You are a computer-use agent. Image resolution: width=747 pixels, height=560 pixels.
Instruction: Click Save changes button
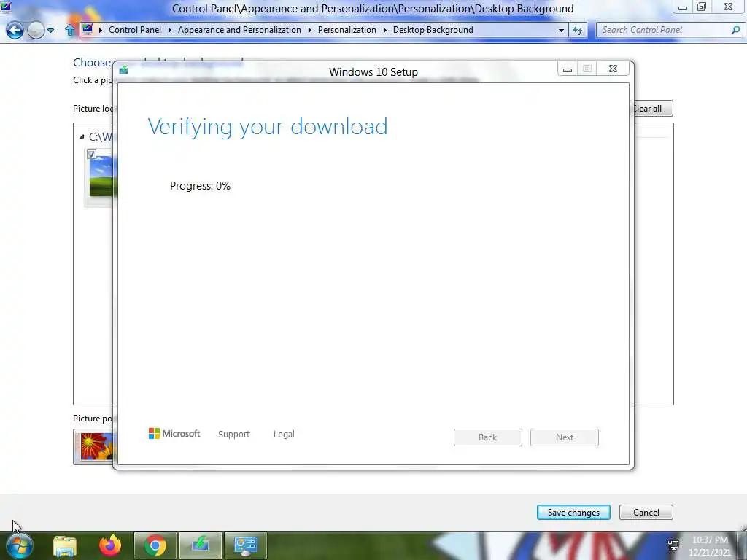[x=573, y=513]
